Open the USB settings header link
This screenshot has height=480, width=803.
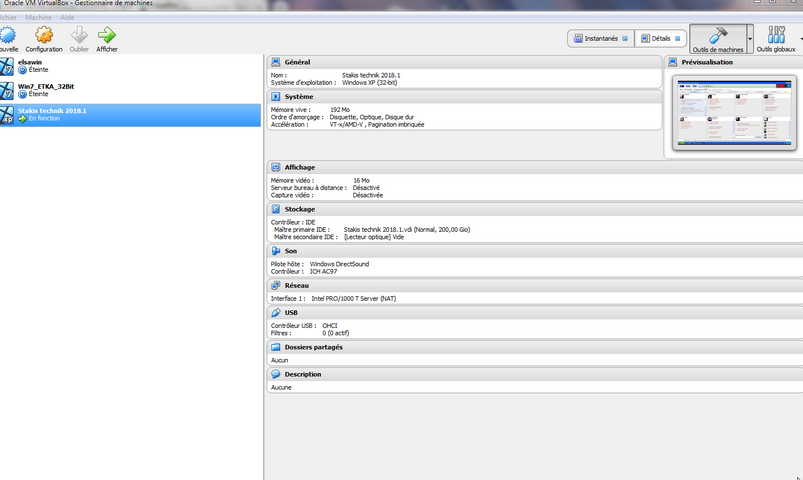(291, 312)
